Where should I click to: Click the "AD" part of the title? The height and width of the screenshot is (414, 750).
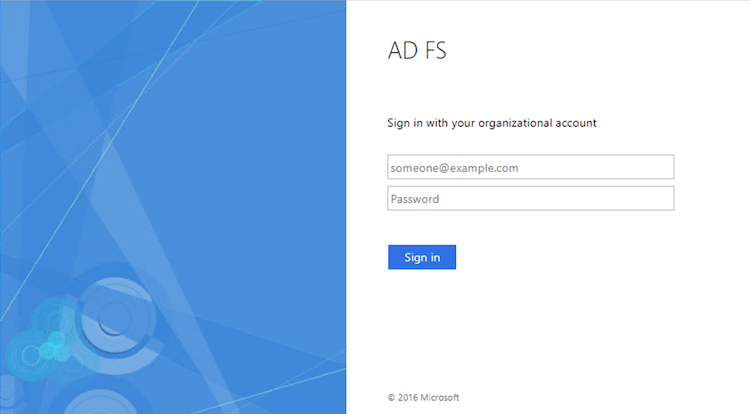[x=401, y=52]
